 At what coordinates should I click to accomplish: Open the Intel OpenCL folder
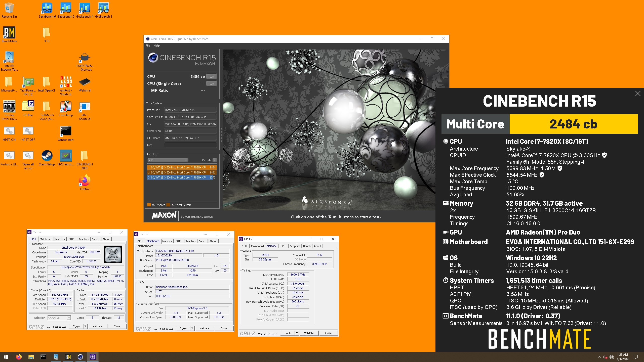[47, 84]
